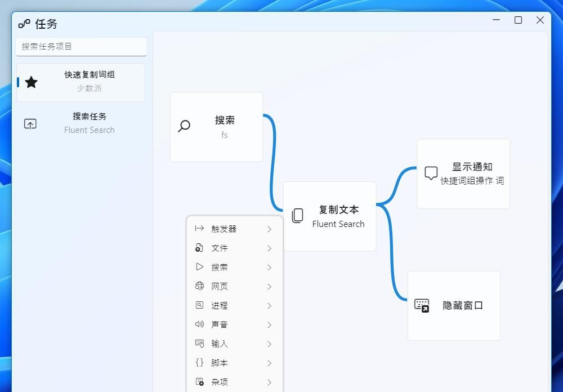This screenshot has width=563, height=392.
Task: Click the speaker icon beside 声音
Action: tap(198, 324)
